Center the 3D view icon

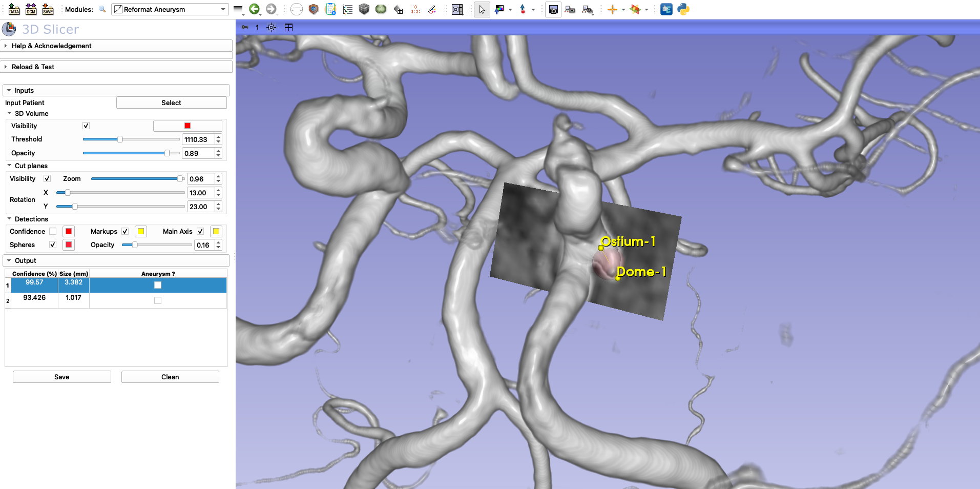[272, 27]
